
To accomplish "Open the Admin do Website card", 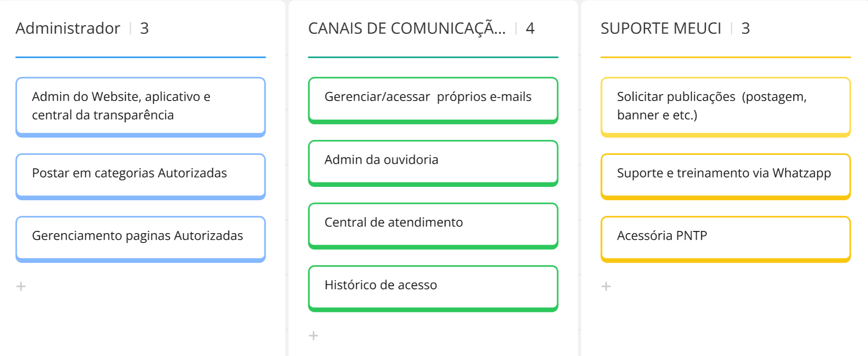I will click(141, 106).
